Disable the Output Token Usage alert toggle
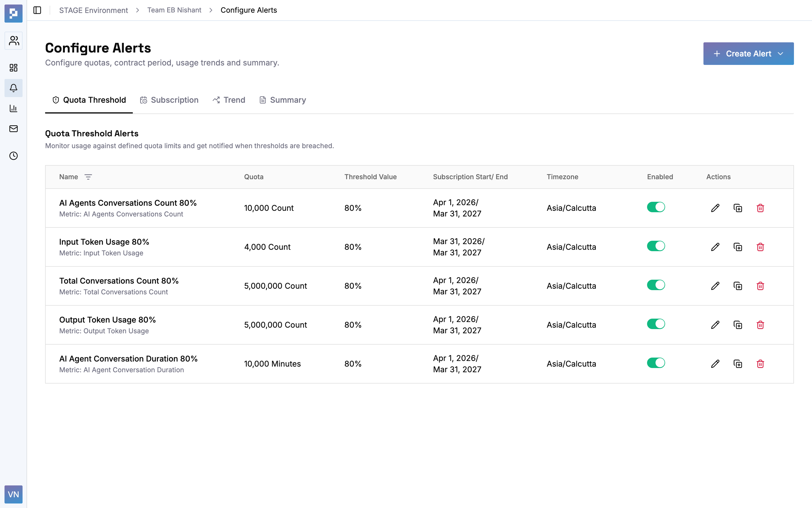812x508 pixels. coord(656,324)
